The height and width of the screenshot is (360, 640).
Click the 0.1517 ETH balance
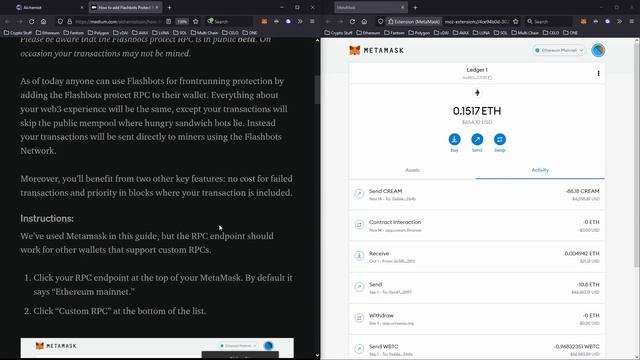pyautogui.click(x=477, y=111)
